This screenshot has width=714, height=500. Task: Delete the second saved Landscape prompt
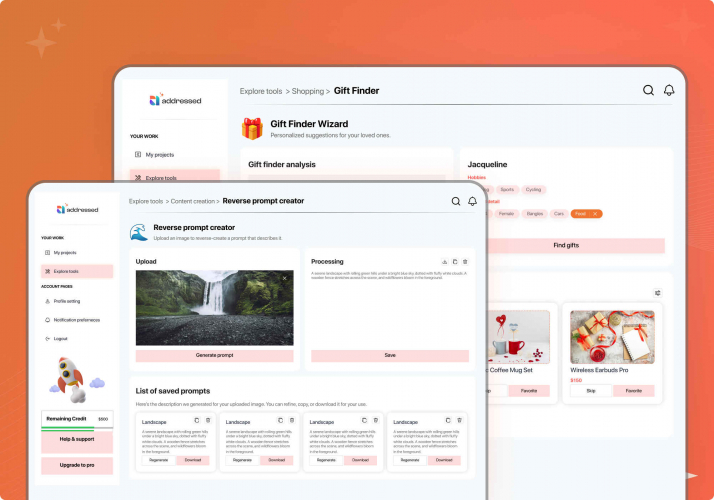(292, 420)
